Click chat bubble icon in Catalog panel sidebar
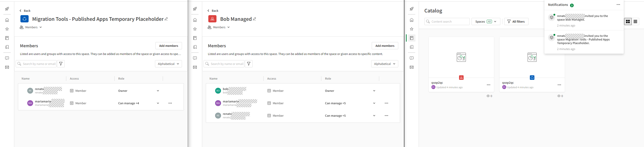The height and width of the screenshot is (147, 644). point(412,58)
